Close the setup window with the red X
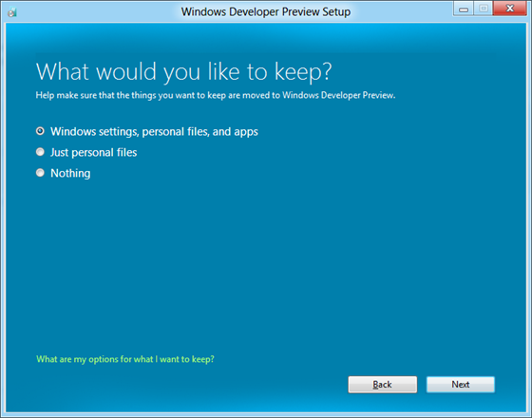The width and height of the screenshot is (532, 418). [509, 9]
